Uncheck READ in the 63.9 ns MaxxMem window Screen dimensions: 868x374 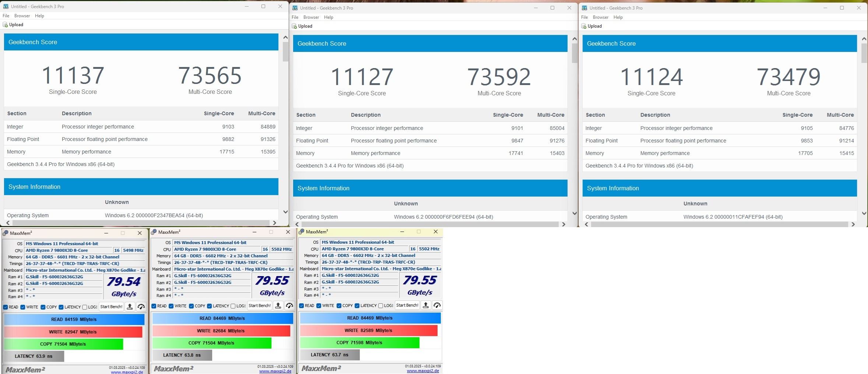(6, 307)
